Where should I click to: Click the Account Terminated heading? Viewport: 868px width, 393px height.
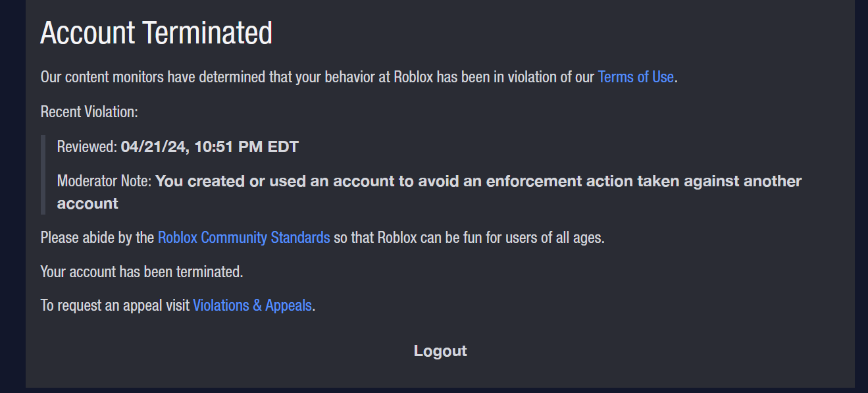pos(156,32)
